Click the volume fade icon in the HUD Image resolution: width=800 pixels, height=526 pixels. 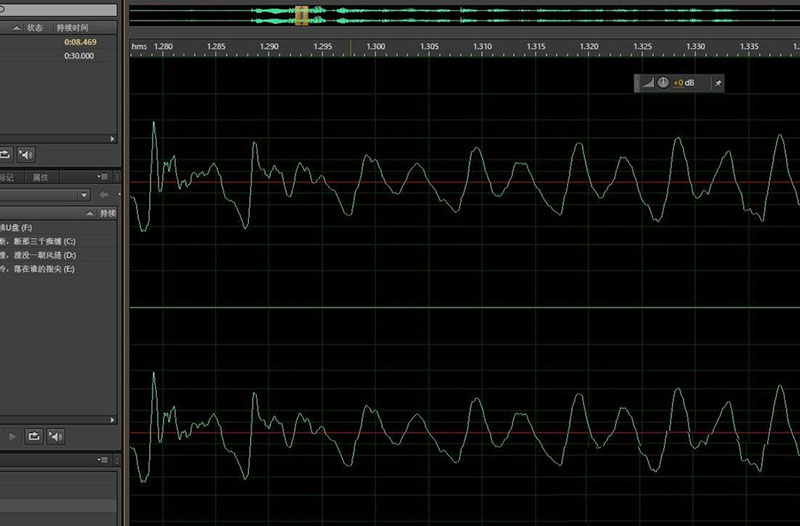[646, 82]
